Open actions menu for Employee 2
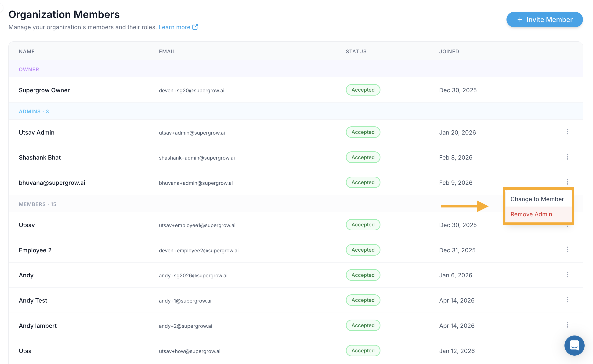The width and height of the screenshot is (593, 364). coord(567,250)
